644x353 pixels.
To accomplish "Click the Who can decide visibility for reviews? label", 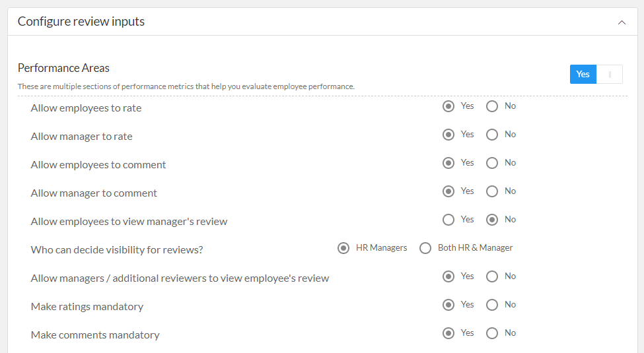I will [117, 249].
